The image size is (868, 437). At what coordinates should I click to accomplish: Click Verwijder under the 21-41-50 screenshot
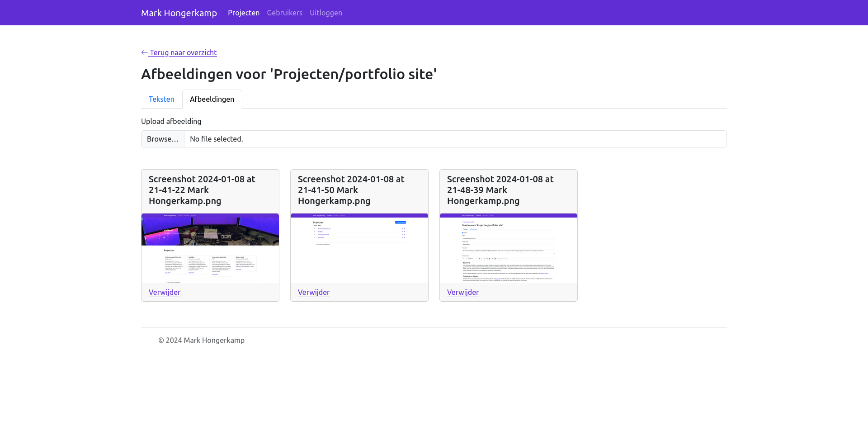[x=314, y=292]
